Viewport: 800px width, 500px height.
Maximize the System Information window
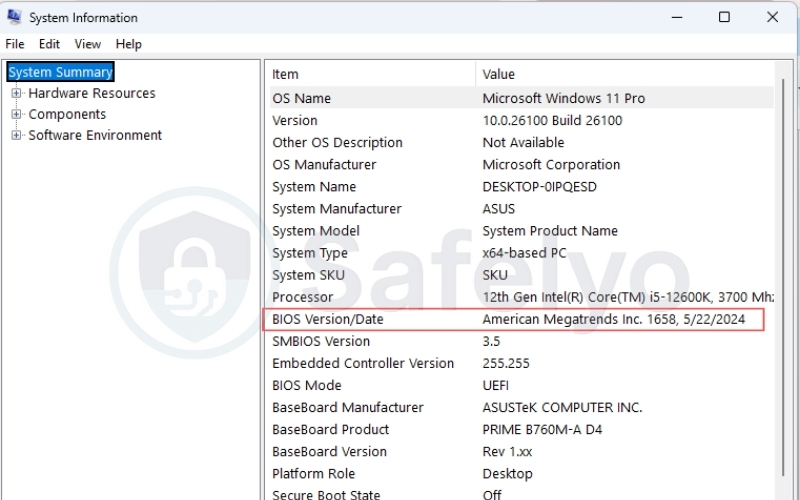pos(724,17)
